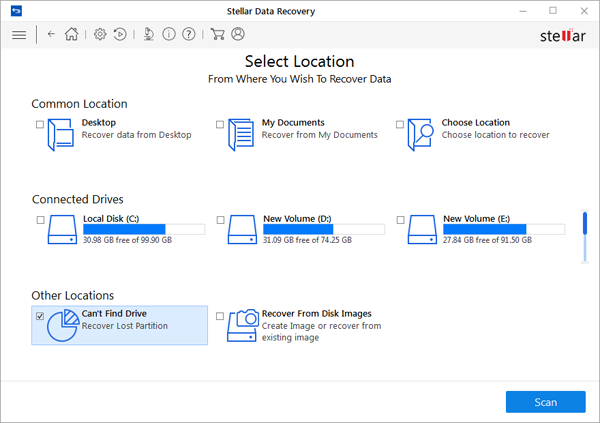Click the Scan button
This screenshot has height=423, width=600.
[x=546, y=402]
